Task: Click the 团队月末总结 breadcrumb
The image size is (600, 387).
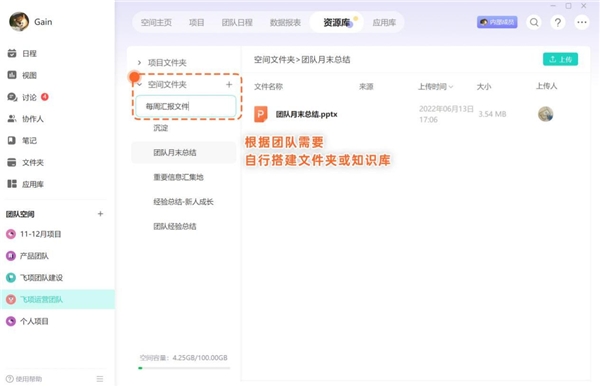Action: (326, 59)
